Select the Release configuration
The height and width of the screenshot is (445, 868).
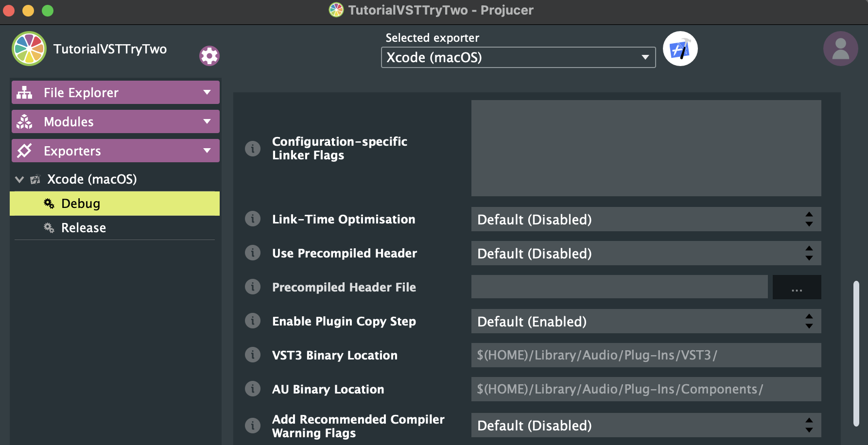tap(84, 228)
